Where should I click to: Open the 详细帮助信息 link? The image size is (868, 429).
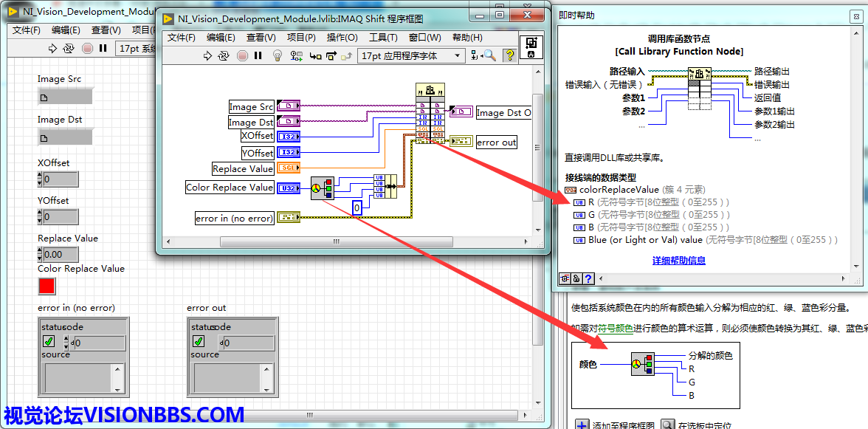pyautogui.click(x=678, y=261)
